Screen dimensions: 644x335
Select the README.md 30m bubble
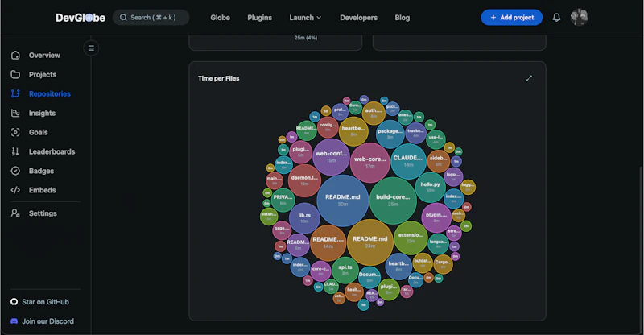point(343,201)
